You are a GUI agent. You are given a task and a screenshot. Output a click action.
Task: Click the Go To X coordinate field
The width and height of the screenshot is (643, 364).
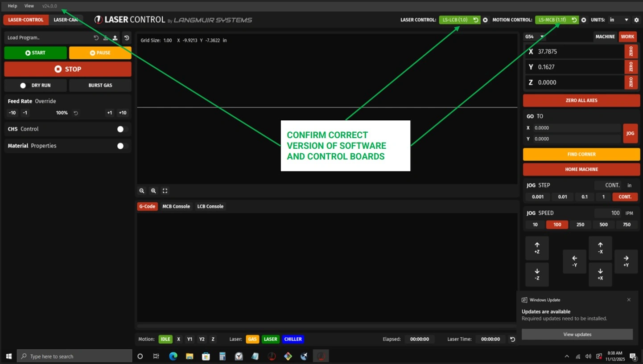(x=576, y=128)
